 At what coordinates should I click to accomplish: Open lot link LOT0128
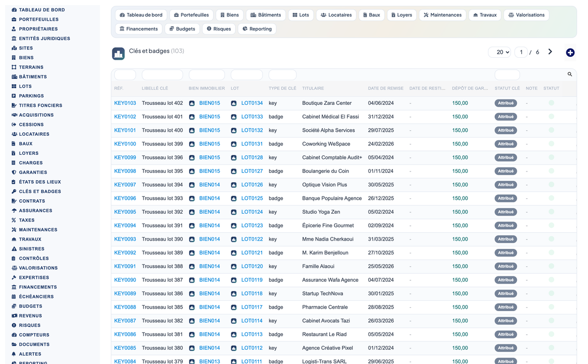pyautogui.click(x=252, y=158)
